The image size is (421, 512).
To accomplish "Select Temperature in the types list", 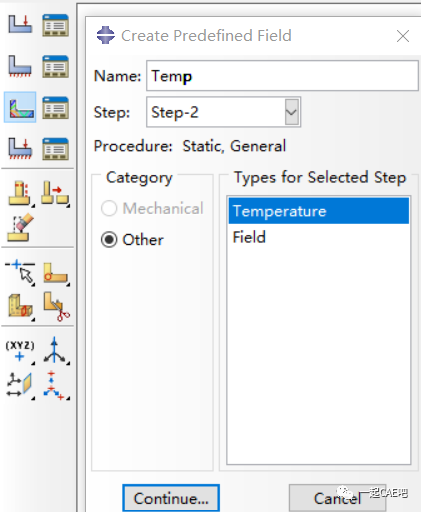I will point(319,211).
